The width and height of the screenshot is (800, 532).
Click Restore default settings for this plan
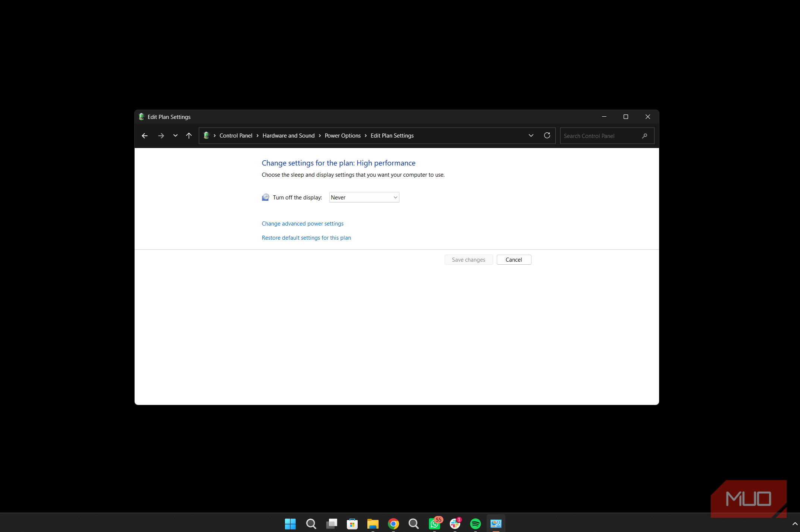[306, 238]
